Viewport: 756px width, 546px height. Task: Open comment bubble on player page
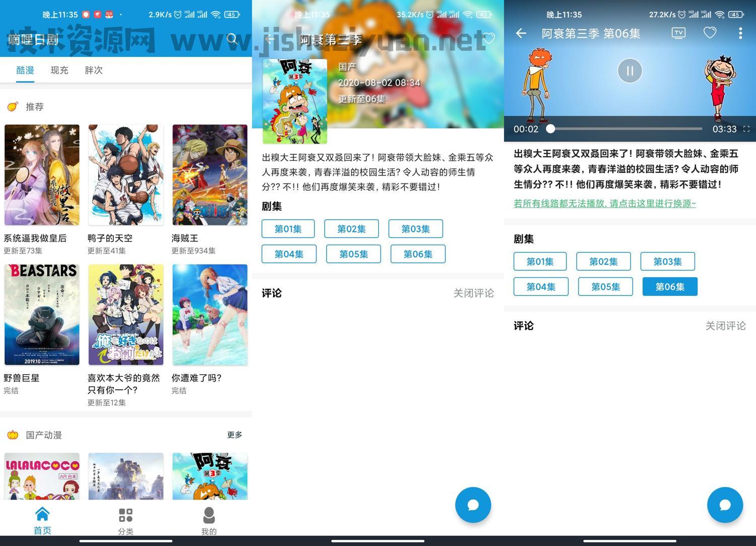click(x=725, y=505)
